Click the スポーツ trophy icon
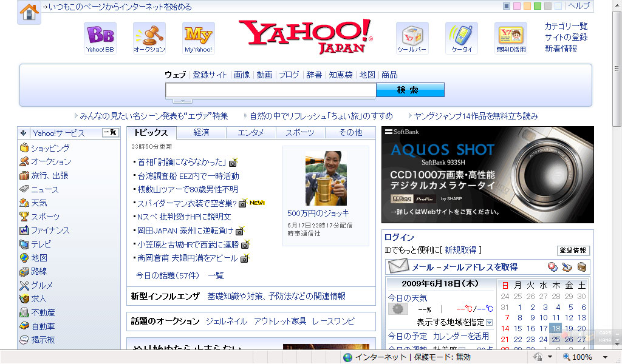The height and width of the screenshot is (364, 622). point(24,216)
